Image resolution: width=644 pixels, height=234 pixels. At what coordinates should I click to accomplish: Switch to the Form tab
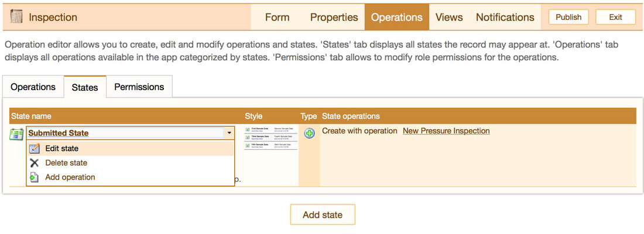(277, 18)
